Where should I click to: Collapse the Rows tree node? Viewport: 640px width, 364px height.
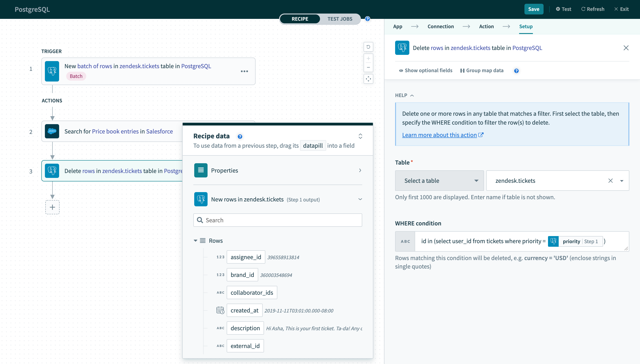[195, 241]
